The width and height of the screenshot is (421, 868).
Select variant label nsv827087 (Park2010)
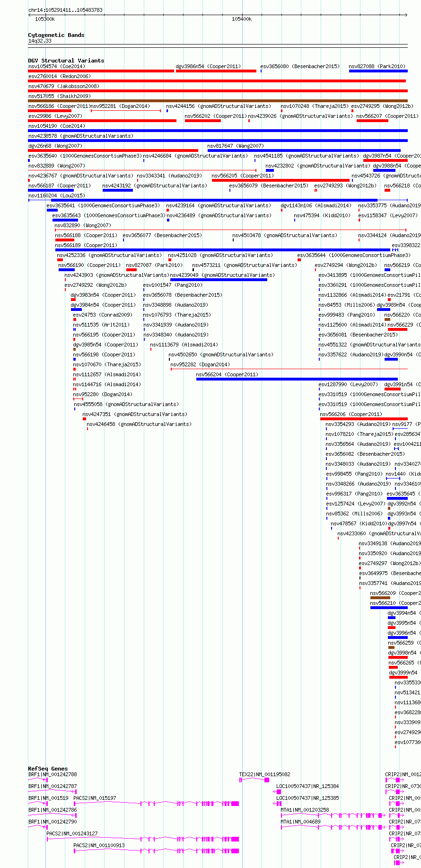tap(154, 266)
